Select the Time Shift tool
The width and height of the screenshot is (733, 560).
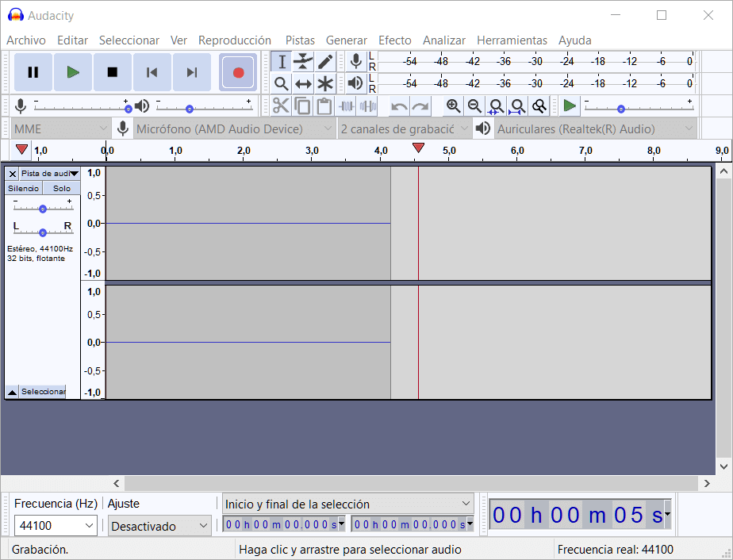(303, 83)
